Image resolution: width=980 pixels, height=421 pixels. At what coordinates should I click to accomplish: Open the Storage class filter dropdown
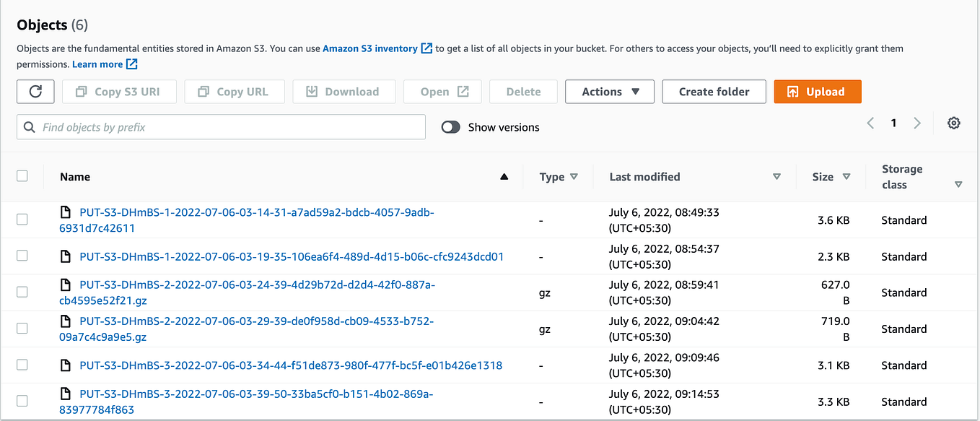[x=959, y=184]
